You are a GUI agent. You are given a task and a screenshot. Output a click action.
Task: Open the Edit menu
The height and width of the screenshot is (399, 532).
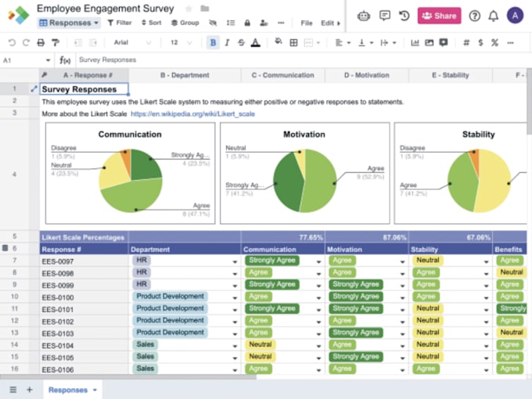(x=327, y=23)
